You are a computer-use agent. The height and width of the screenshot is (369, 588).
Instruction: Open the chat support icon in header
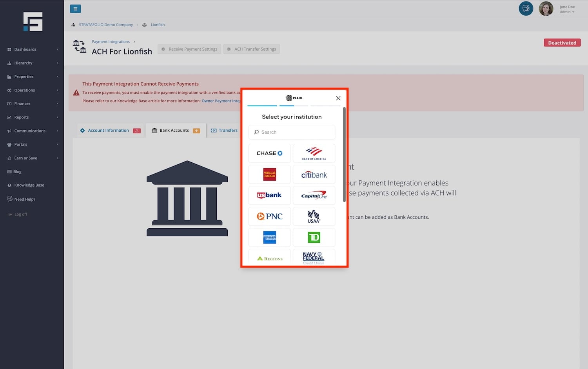pyautogui.click(x=526, y=9)
